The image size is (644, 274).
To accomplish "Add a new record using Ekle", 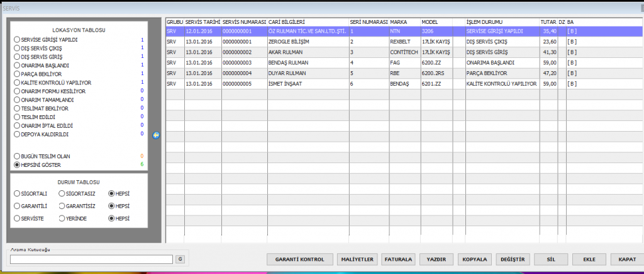I will click(x=589, y=259).
